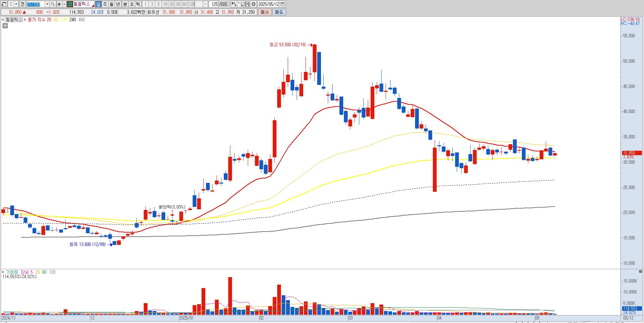Click the green 신 badge icon
The height and width of the screenshot is (323, 644).
(x=70, y=4)
